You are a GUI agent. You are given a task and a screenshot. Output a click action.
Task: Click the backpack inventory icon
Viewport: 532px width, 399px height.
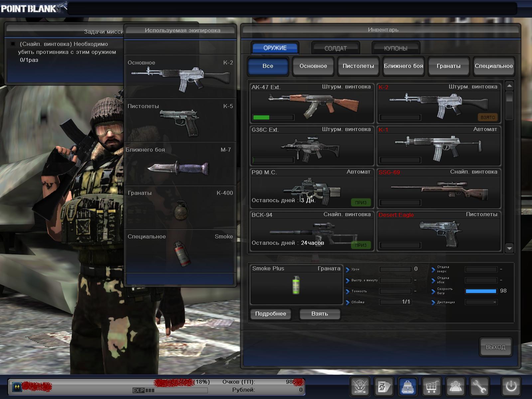pyautogui.click(x=408, y=386)
